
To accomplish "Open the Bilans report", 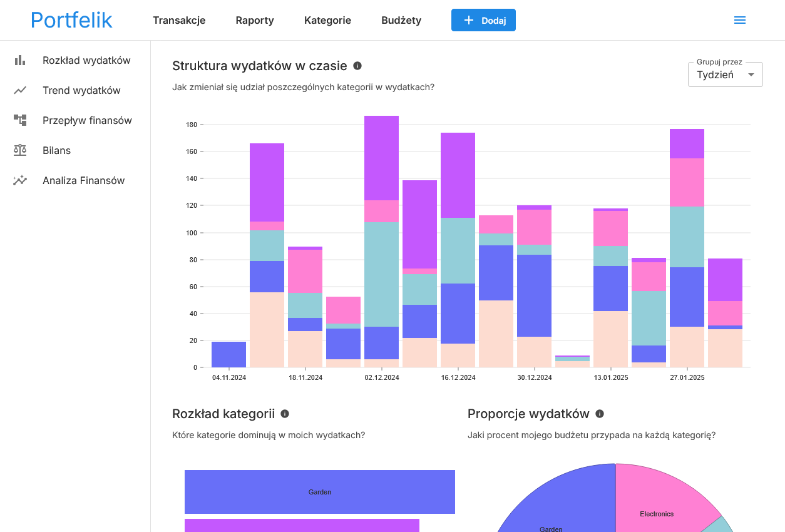I will tap(56, 150).
